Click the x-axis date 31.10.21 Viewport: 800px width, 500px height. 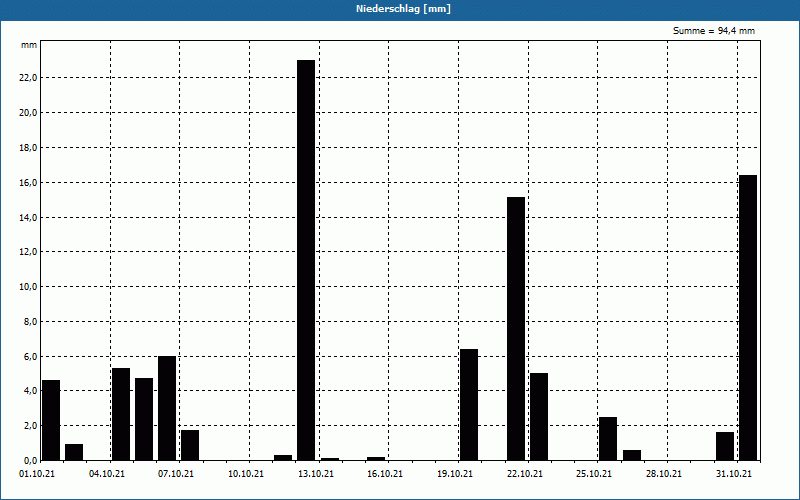[x=734, y=474]
